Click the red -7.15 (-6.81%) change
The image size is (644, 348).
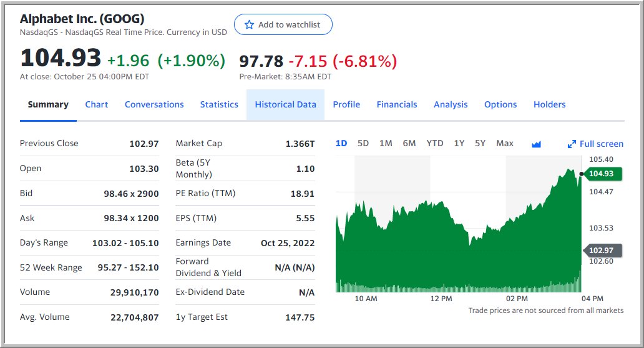[343, 61]
